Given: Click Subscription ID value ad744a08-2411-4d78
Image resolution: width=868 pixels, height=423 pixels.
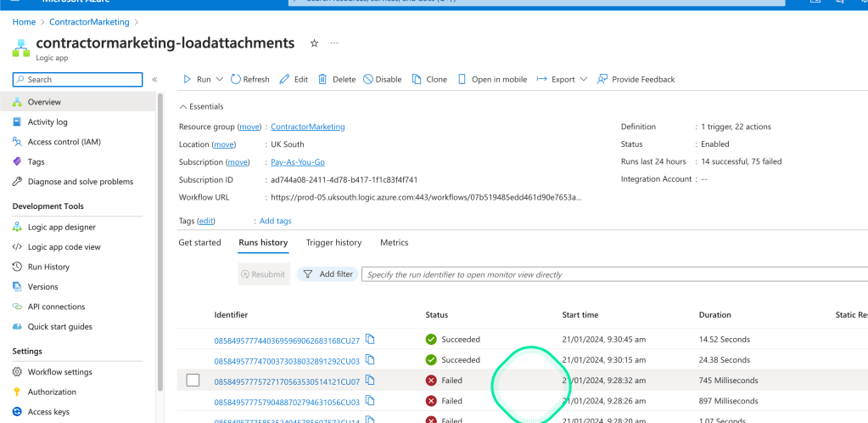Looking at the screenshot, I should (344, 179).
